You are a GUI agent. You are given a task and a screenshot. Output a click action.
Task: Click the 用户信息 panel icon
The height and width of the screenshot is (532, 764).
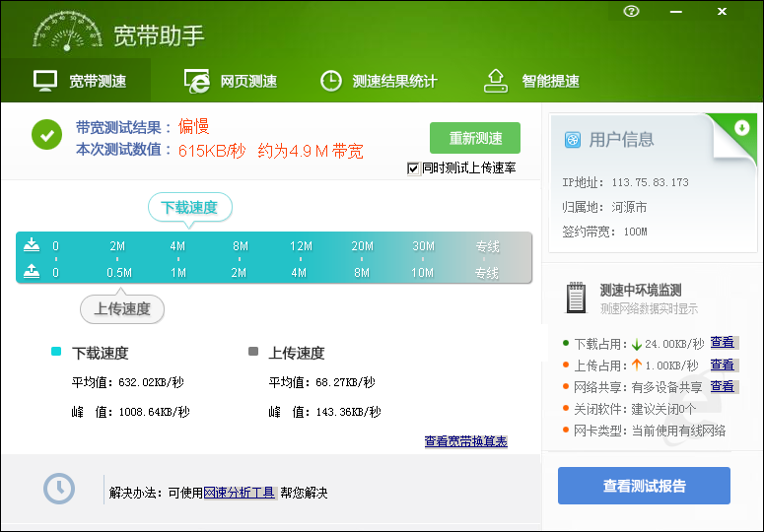[573, 140]
